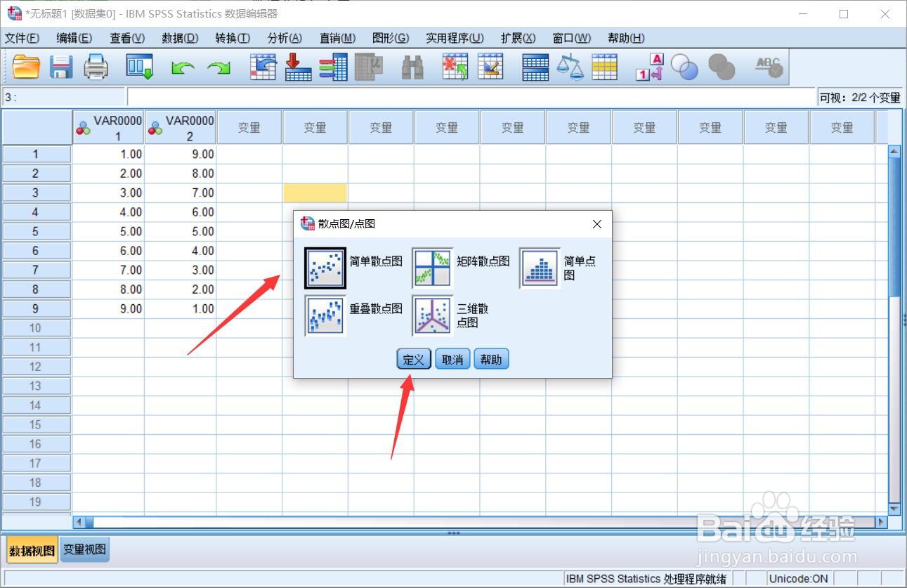Open the 分析(A) menu
Image resolution: width=907 pixels, height=588 pixels.
point(285,38)
